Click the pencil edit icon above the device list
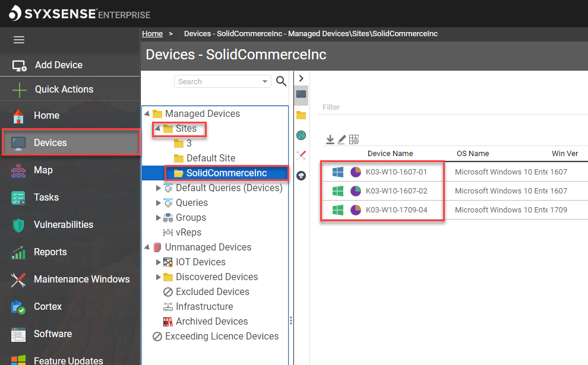Image resolution: width=588 pixels, height=365 pixels. coord(342,139)
